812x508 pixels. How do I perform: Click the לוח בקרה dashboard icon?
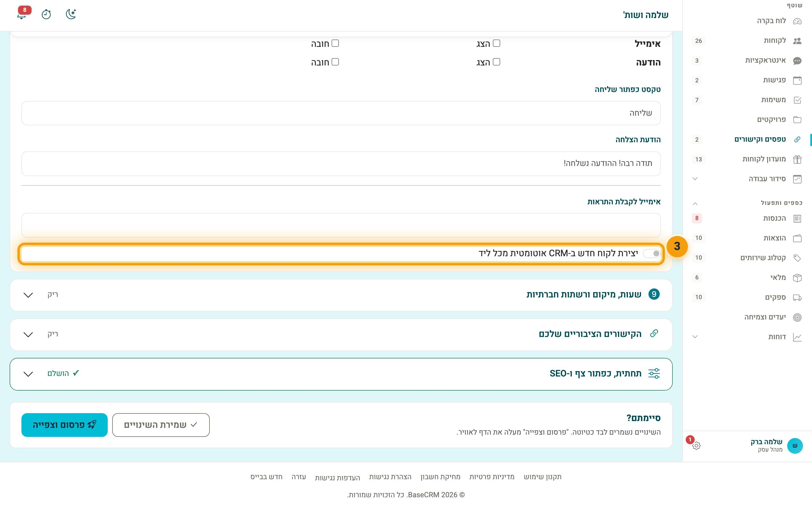click(x=797, y=21)
